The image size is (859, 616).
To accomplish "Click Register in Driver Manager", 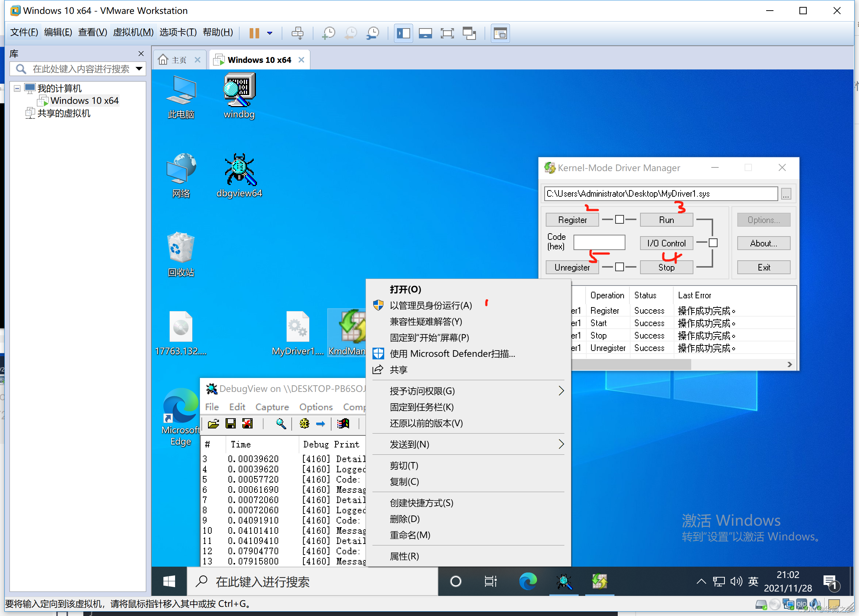I will click(x=572, y=220).
